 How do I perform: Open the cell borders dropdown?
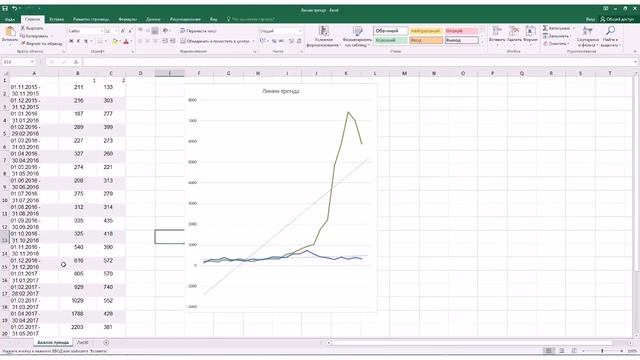(106, 41)
